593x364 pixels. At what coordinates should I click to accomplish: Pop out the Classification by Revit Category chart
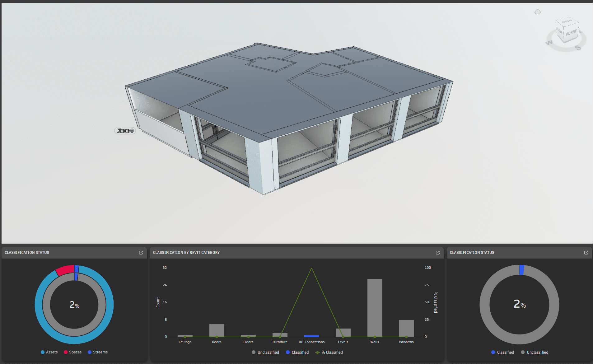click(x=438, y=253)
